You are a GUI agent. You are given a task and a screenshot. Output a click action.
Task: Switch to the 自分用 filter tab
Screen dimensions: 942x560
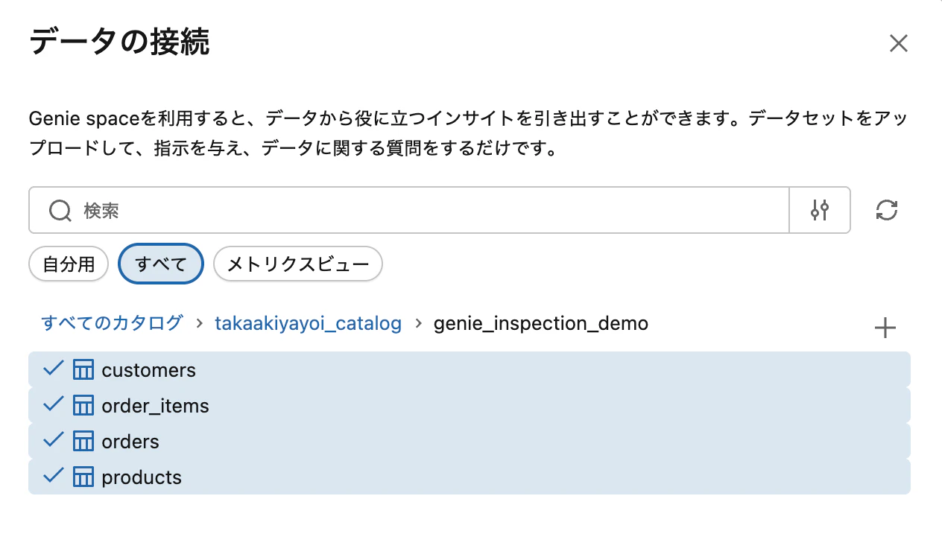[68, 264]
